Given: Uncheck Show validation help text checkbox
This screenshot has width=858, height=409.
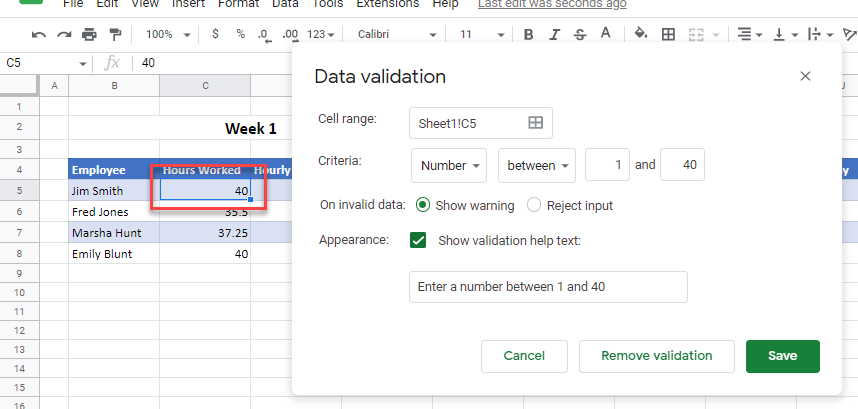Looking at the screenshot, I should tap(419, 240).
